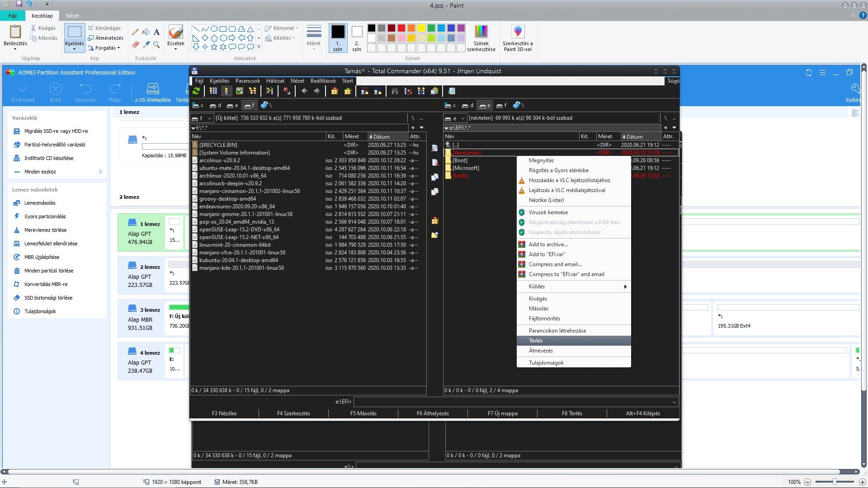Switch to the Nézet tab in Paint
Screen dimensions: 868x488
[72, 15]
